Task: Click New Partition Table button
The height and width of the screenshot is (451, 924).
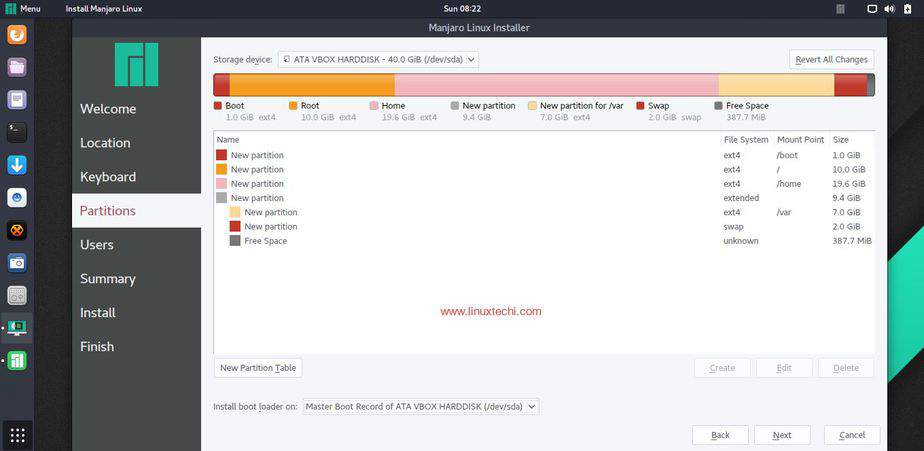Action: (x=258, y=368)
